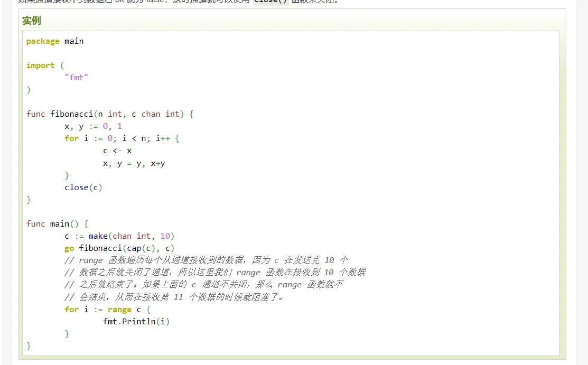
Task: Click the import keyword
Action: (x=40, y=65)
